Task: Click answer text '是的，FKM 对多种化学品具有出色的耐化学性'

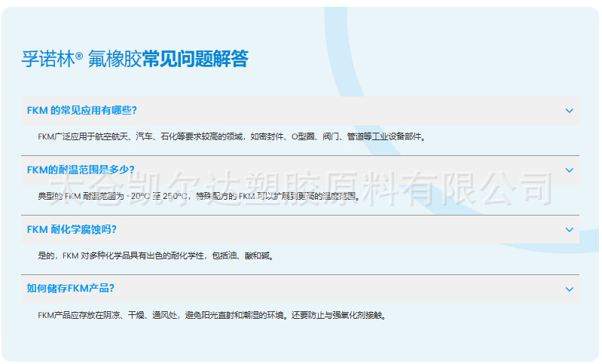Action: coord(121,255)
